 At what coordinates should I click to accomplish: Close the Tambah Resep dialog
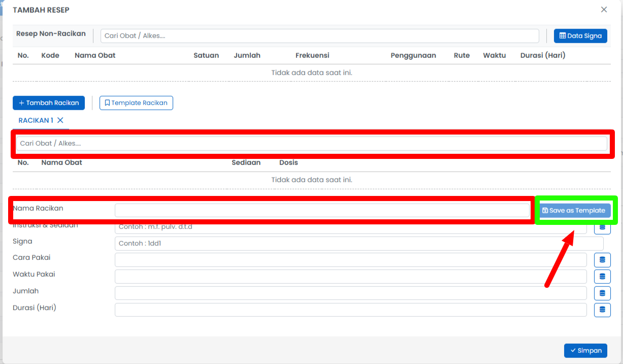coord(604,10)
